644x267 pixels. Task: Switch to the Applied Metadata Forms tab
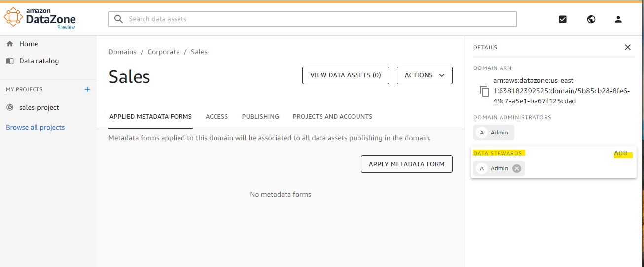(150, 117)
